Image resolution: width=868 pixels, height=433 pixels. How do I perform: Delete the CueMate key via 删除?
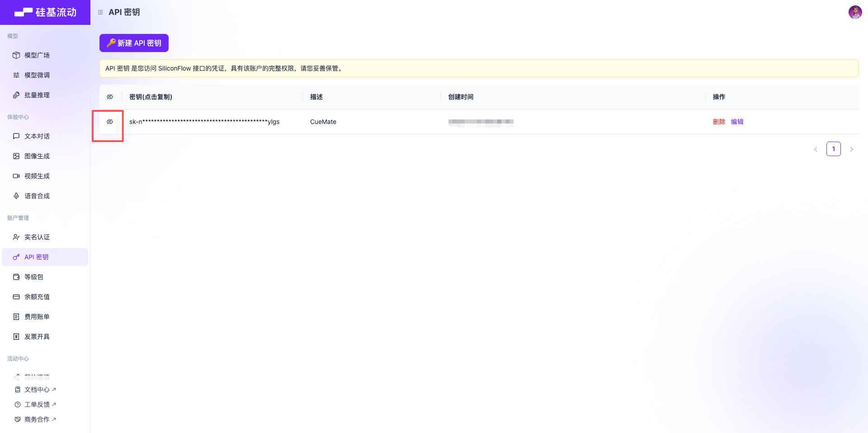point(719,121)
